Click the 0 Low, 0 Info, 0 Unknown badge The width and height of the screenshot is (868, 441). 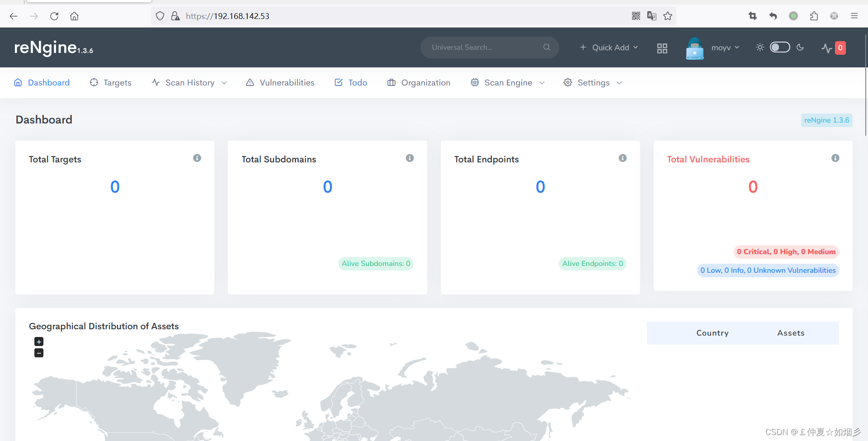pos(768,270)
